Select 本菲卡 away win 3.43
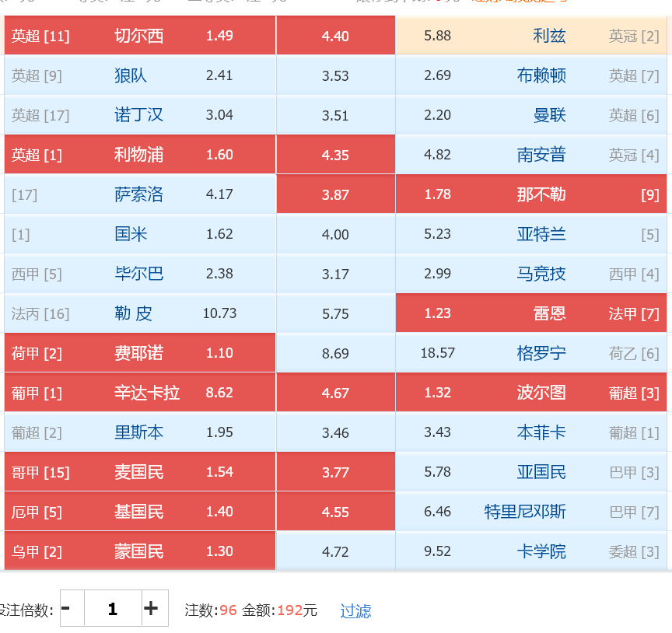 [531, 432]
